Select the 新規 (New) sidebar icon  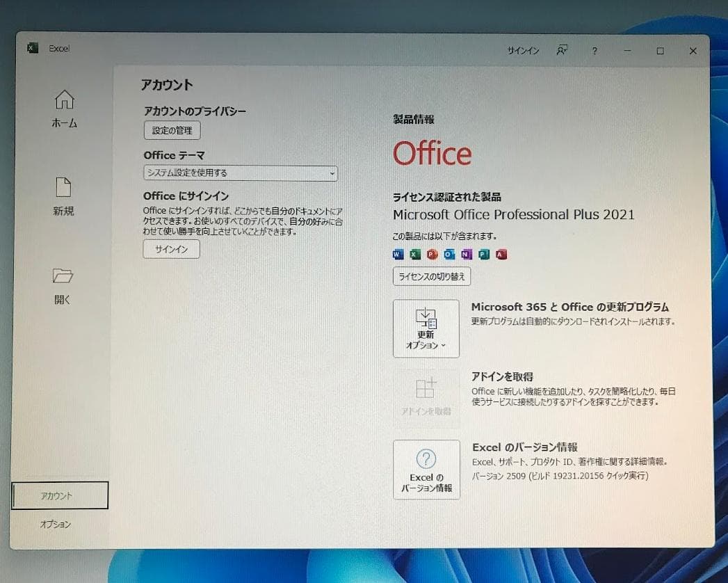coord(63,197)
